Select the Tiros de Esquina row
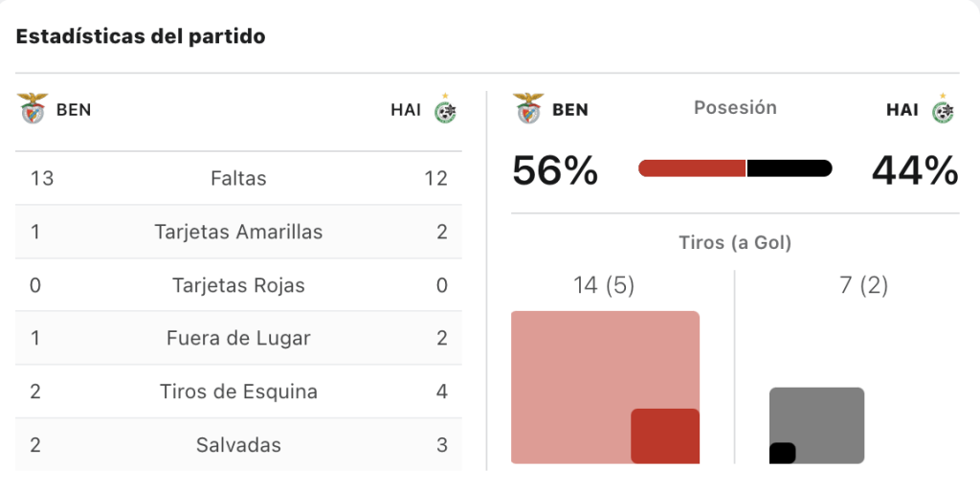 pyautogui.click(x=238, y=391)
